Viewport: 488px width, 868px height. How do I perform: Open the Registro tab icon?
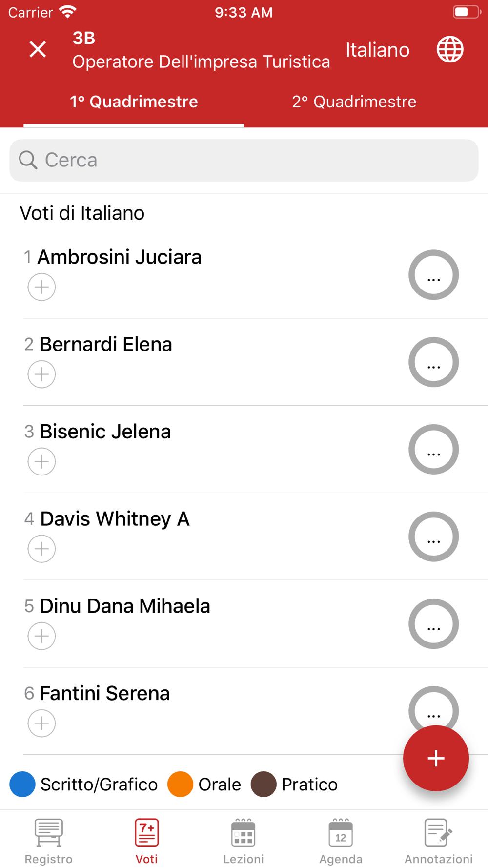coord(48,832)
